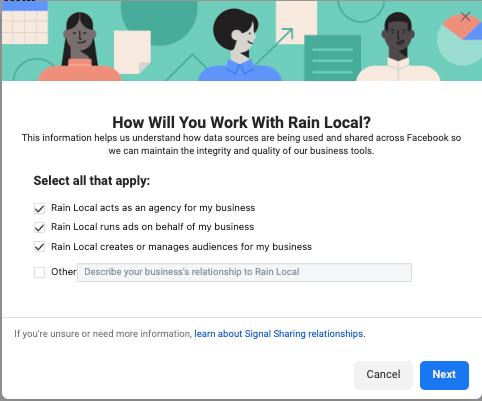This screenshot has width=482, height=401.
Task: Uncheck 'acts as an agency' checkbox
Action: point(39,209)
